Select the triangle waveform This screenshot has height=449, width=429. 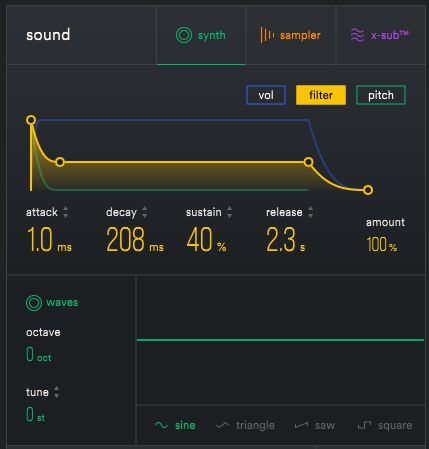coord(245,425)
